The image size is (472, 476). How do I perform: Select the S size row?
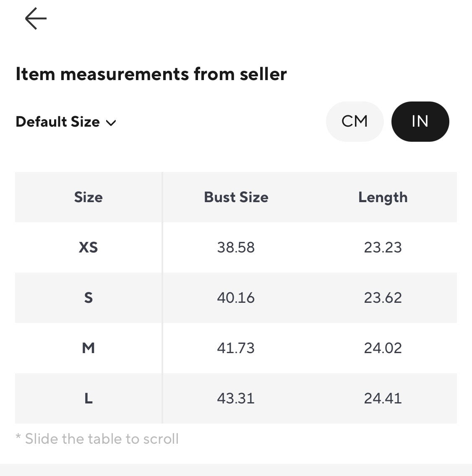coord(236,298)
